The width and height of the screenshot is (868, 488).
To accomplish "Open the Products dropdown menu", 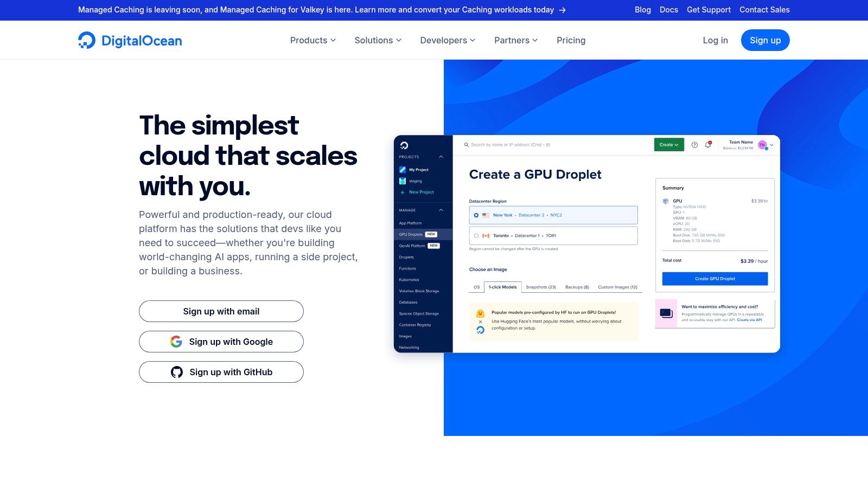I will point(313,40).
